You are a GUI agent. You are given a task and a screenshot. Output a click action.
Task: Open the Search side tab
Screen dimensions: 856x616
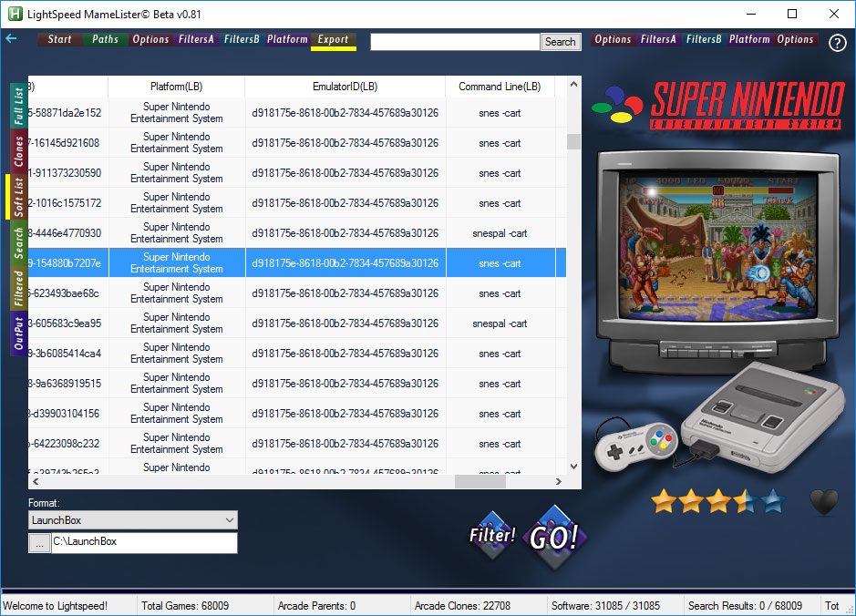tap(18, 242)
